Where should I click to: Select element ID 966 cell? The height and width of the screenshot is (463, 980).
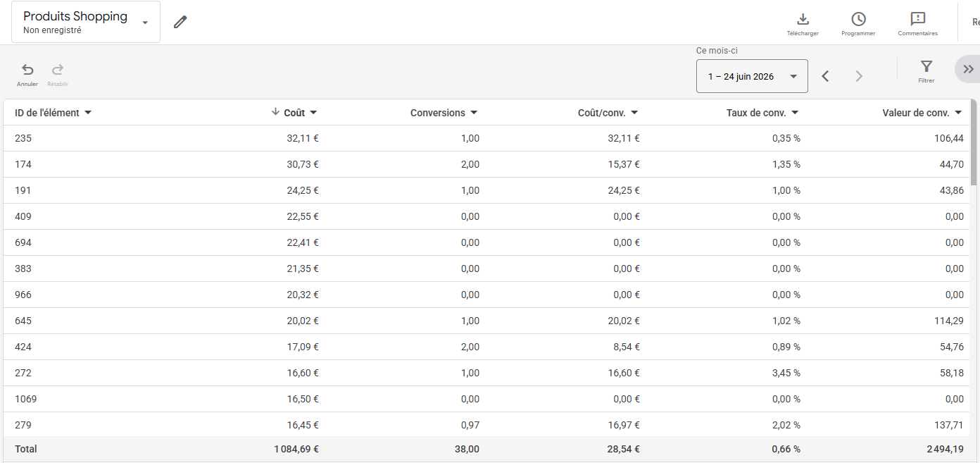[23, 295]
